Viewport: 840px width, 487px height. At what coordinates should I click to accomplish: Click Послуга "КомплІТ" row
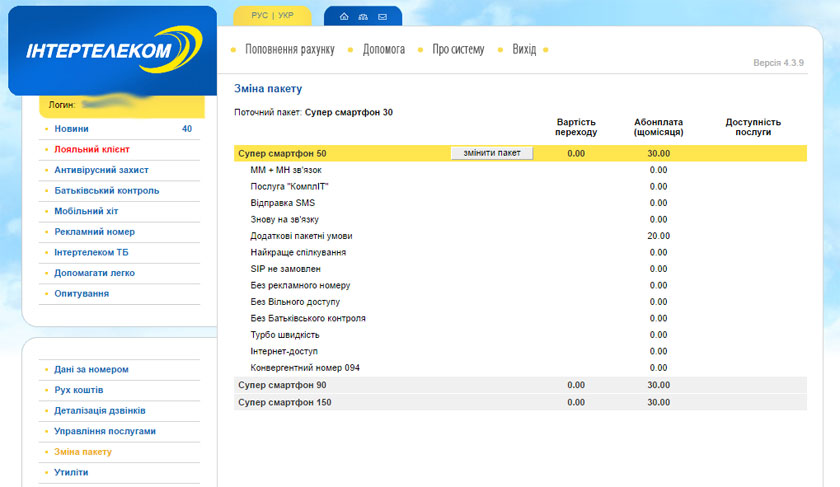point(520,186)
